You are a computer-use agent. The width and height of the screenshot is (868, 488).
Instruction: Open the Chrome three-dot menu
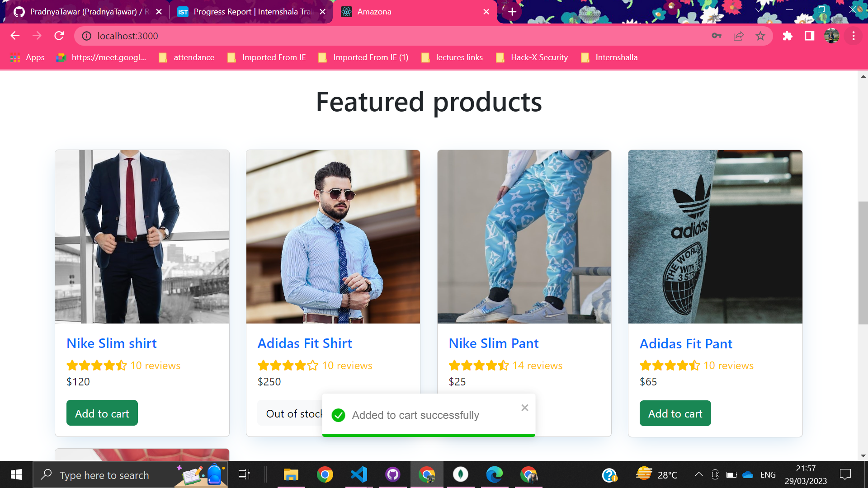click(x=854, y=36)
